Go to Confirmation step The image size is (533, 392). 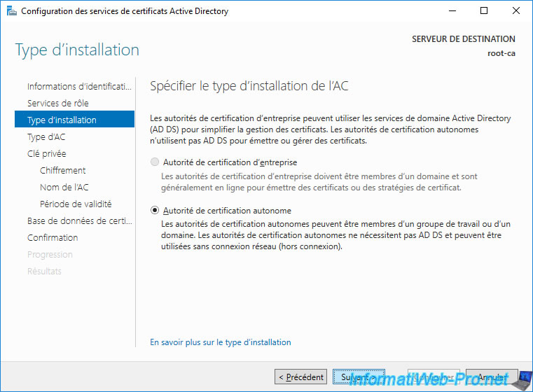53,237
